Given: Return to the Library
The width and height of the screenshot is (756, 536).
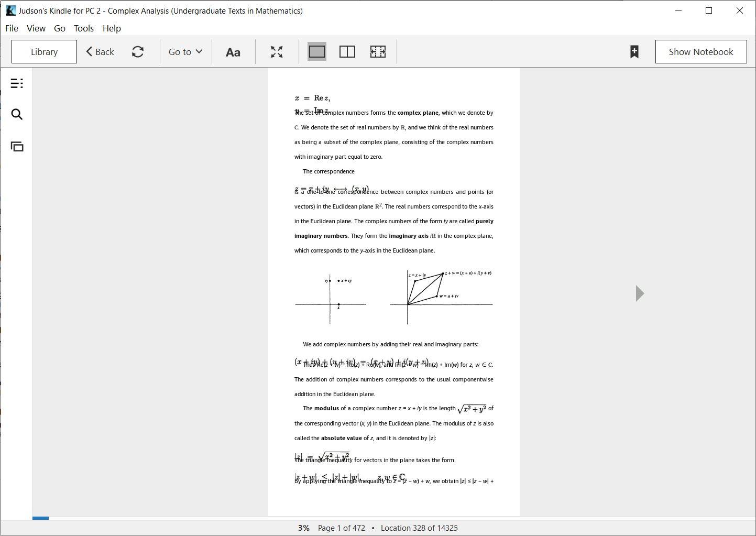Looking at the screenshot, I should tap(43, 51).
